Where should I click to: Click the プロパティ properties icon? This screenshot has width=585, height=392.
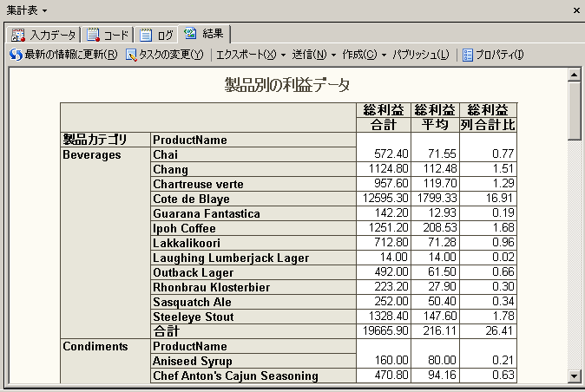click(468, 55)
